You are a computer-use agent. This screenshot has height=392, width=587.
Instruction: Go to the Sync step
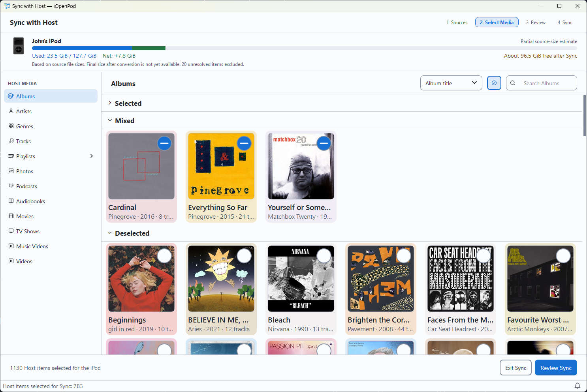(x=565, y=23)
